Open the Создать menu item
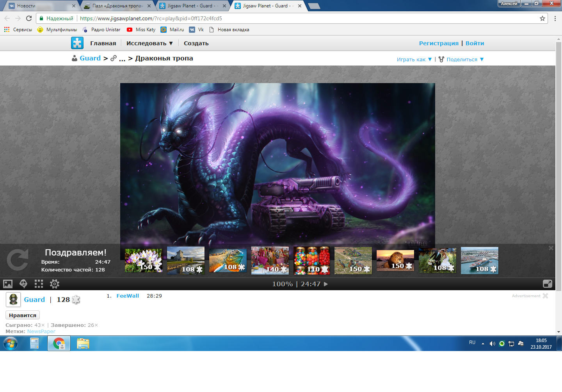562x392 pixels. [x=196, y=43]
